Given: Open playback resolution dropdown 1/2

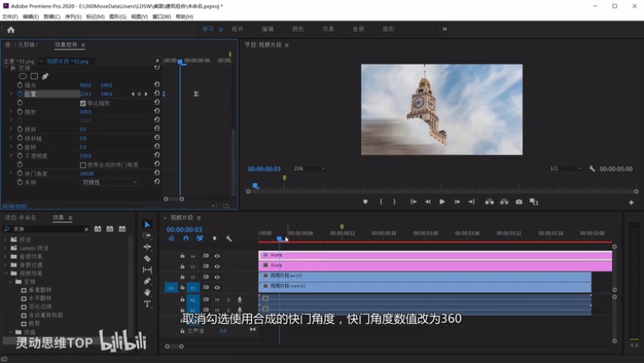Looking at the screenshot, I should [x=566, y=169].
